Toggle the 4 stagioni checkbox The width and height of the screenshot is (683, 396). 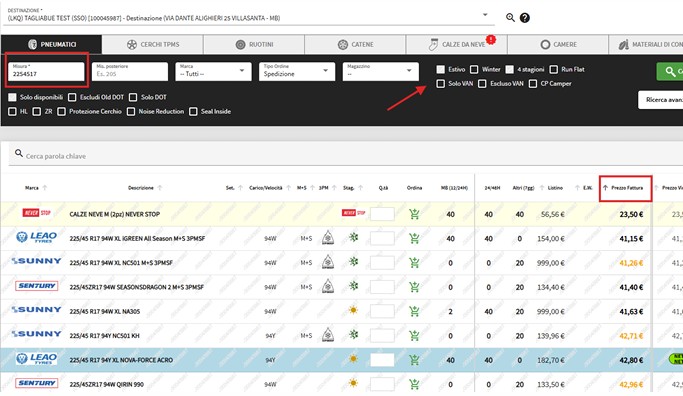tap(510, 69)
